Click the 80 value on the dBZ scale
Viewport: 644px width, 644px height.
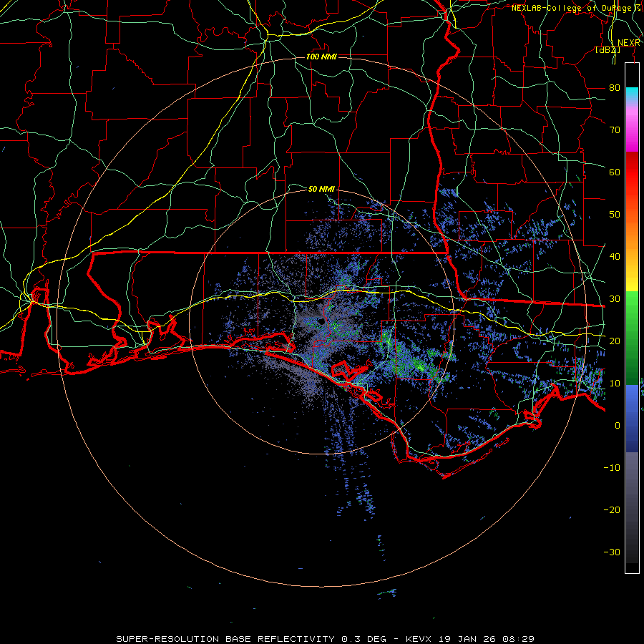coord(615,88)
